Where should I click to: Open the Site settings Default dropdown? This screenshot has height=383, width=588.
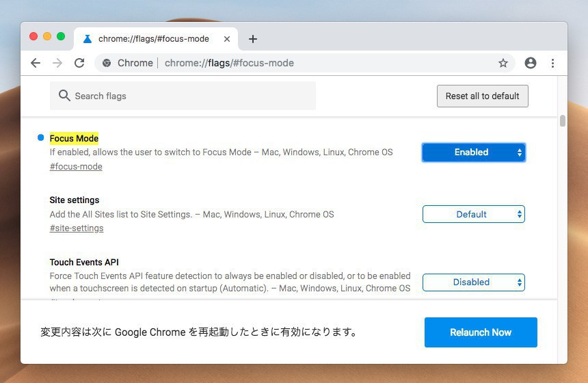tap(474, 214)
